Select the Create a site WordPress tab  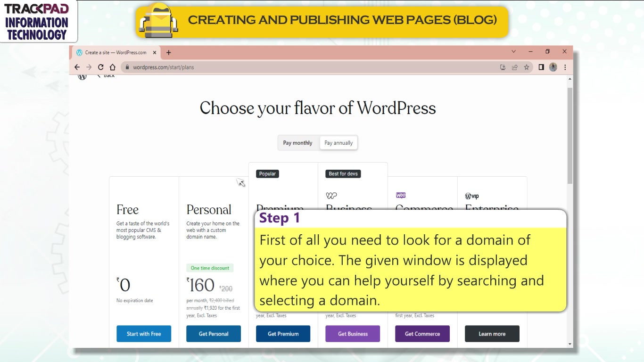(x=116, y=53)
